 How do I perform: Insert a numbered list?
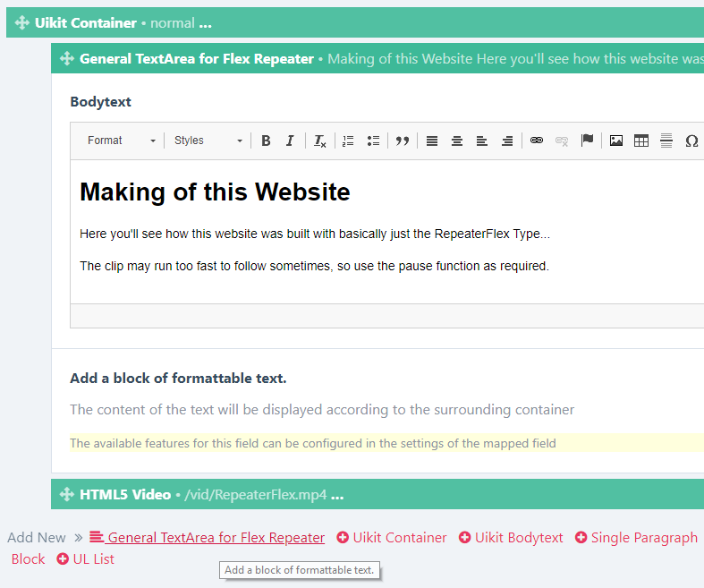point(348,141)
